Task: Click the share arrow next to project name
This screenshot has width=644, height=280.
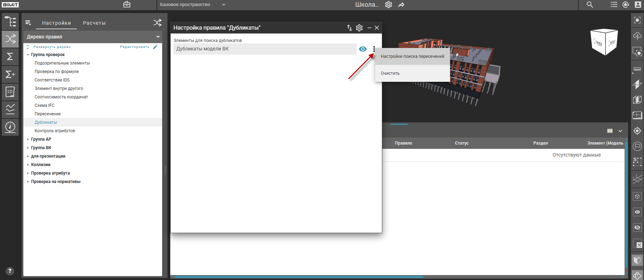Action: click(x=401, y=5)
